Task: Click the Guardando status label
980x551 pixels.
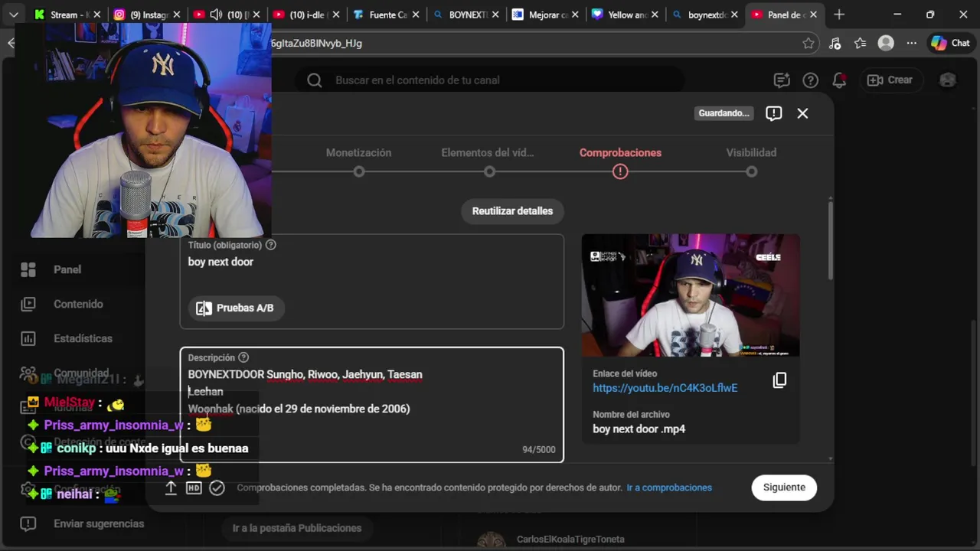Action: (724, 113)
